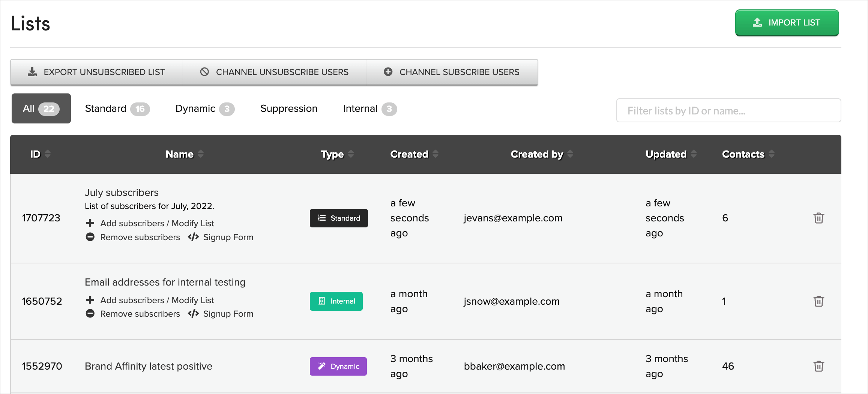Click the upload icon on Import List button
Viewport: 868px width, 394px height.
click(x=757, y=23)
